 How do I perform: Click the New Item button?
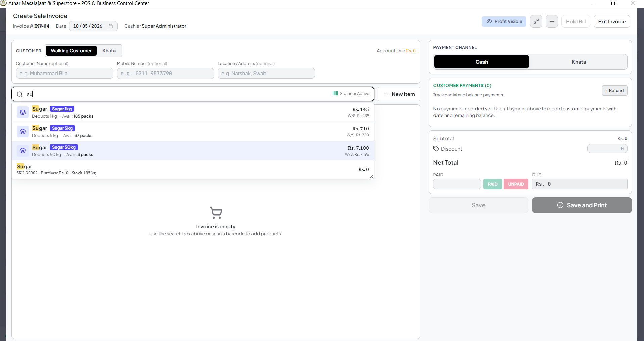point(399,94)
